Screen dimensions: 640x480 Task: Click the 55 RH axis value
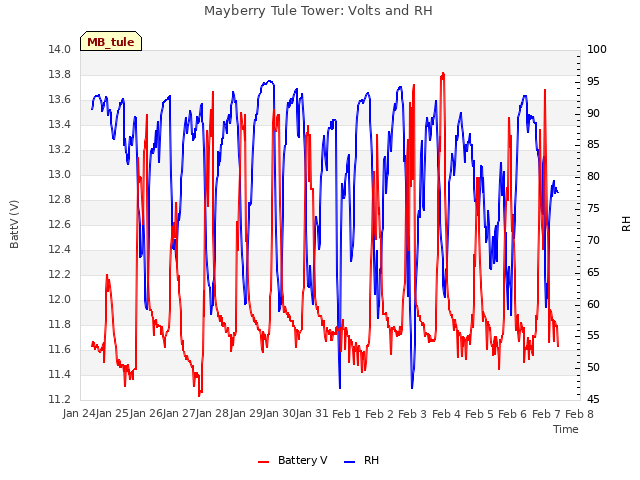point(593,336)
